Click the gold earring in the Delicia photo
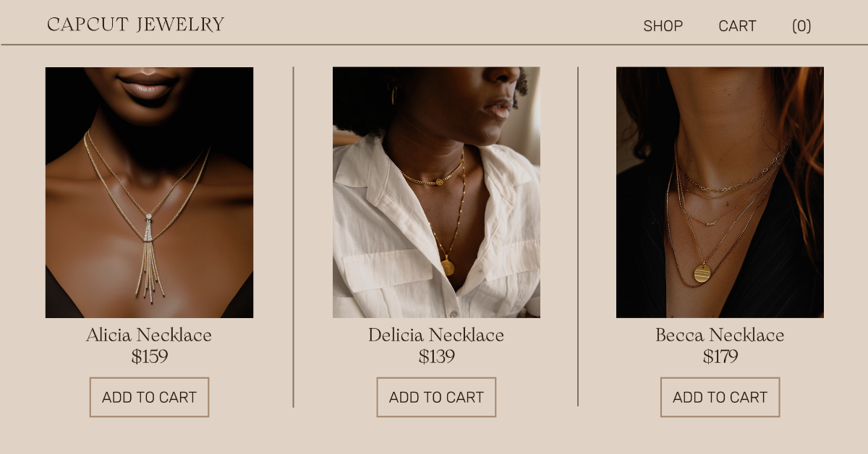 (394, 95)
